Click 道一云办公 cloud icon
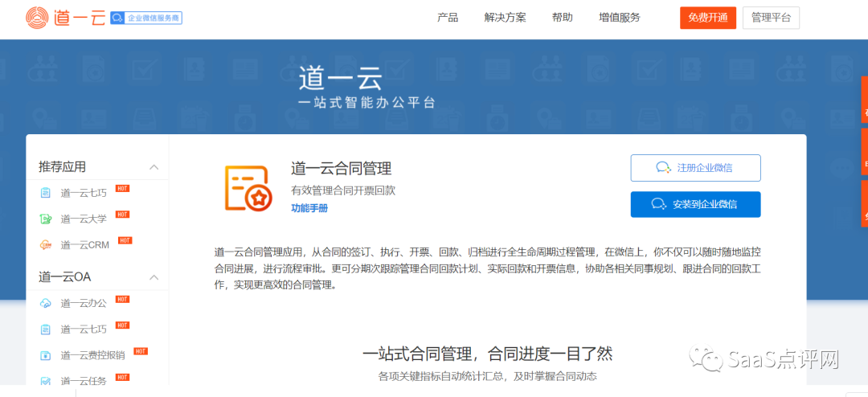This screenshot has width=868, height=397. click(45, 304)
